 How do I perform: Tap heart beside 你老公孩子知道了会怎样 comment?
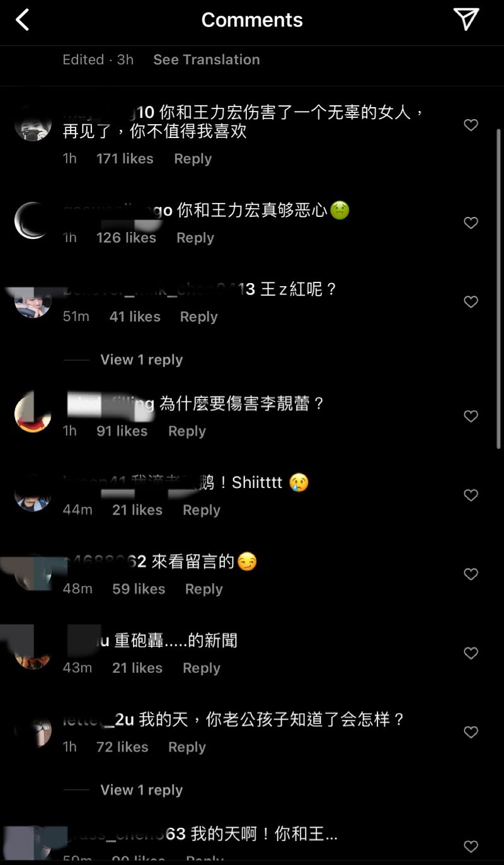click(471, 733)
